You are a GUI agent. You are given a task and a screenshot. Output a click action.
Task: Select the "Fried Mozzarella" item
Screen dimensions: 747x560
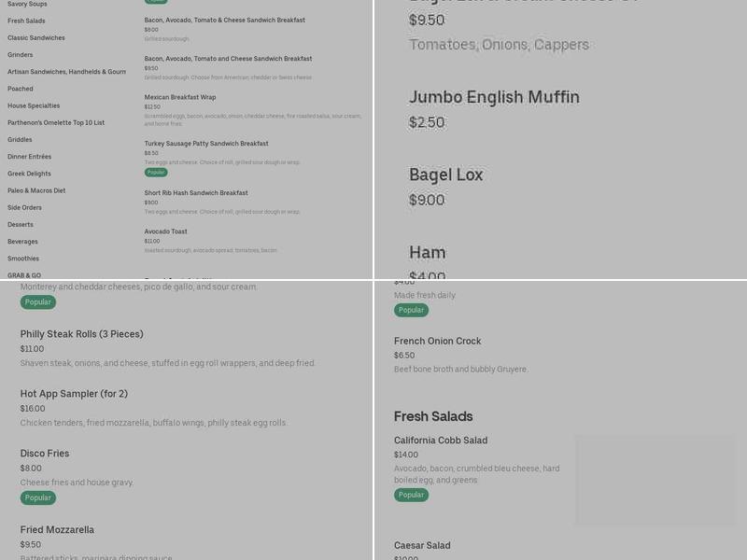[57, 529]
